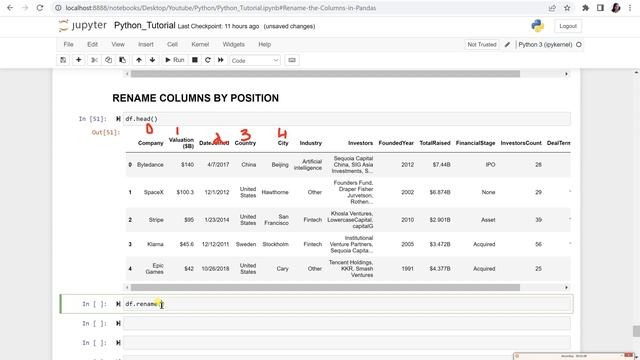This screenshot has height=360, width=640.
Task: Open the Edit menu
Action: tap(92, 44)
